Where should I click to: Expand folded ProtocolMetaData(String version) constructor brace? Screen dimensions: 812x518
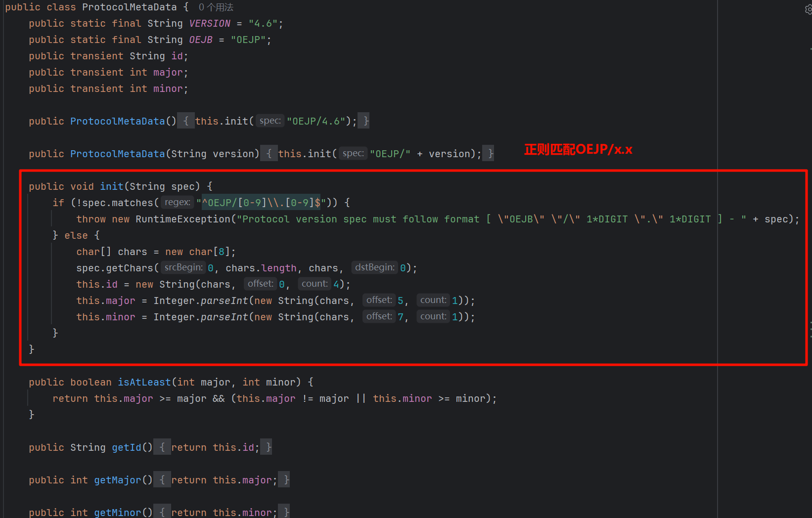tap(269, 154)
